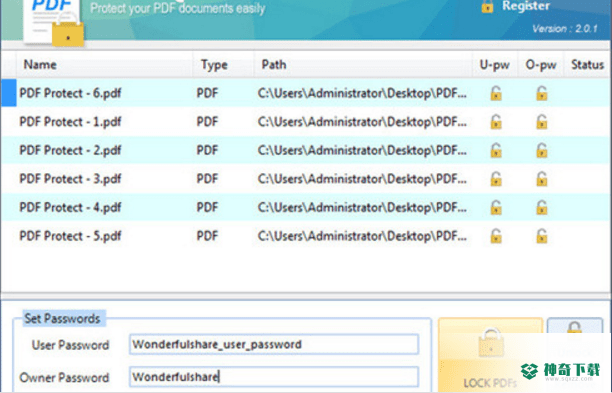
Task: Click the User Password label
Action: [70, 345]
